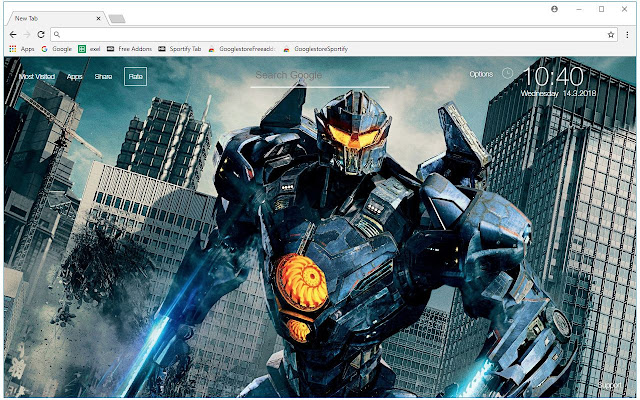Viewport: 640px width, 400px height.
Task: Open a new tab with the tab-strip button
Action: pos(117,19)
